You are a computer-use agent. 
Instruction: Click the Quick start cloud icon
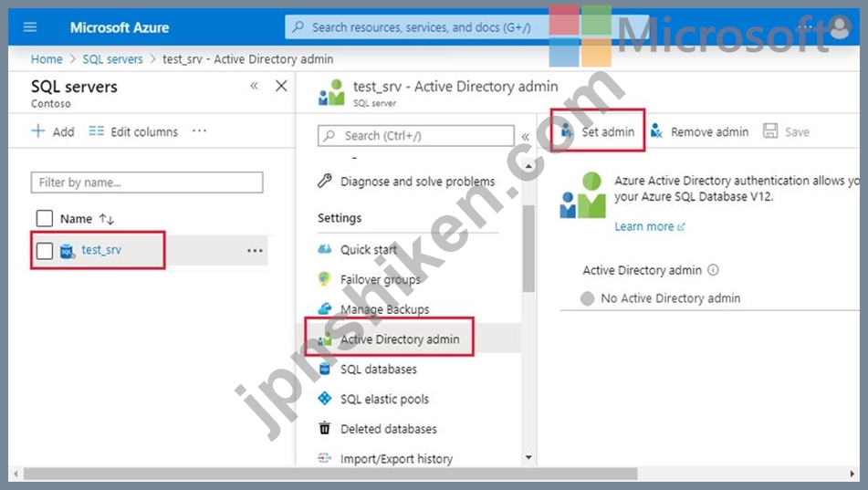[x=325, y=249]
